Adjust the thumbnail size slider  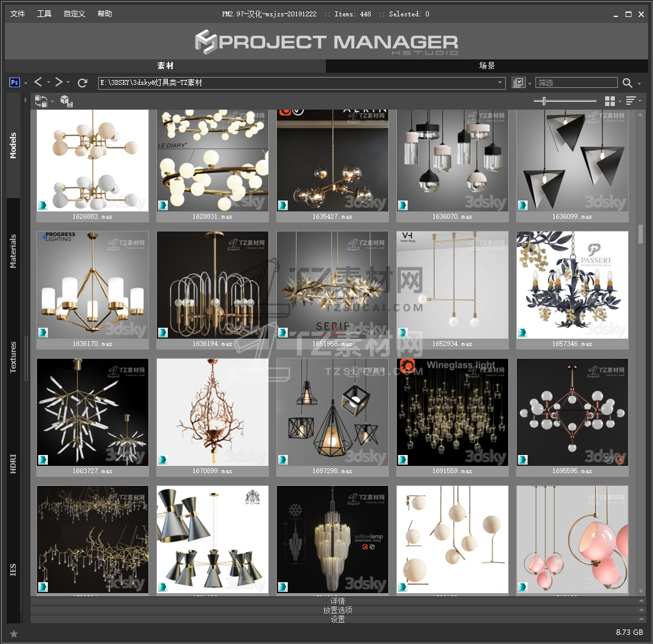coord(544,101)
